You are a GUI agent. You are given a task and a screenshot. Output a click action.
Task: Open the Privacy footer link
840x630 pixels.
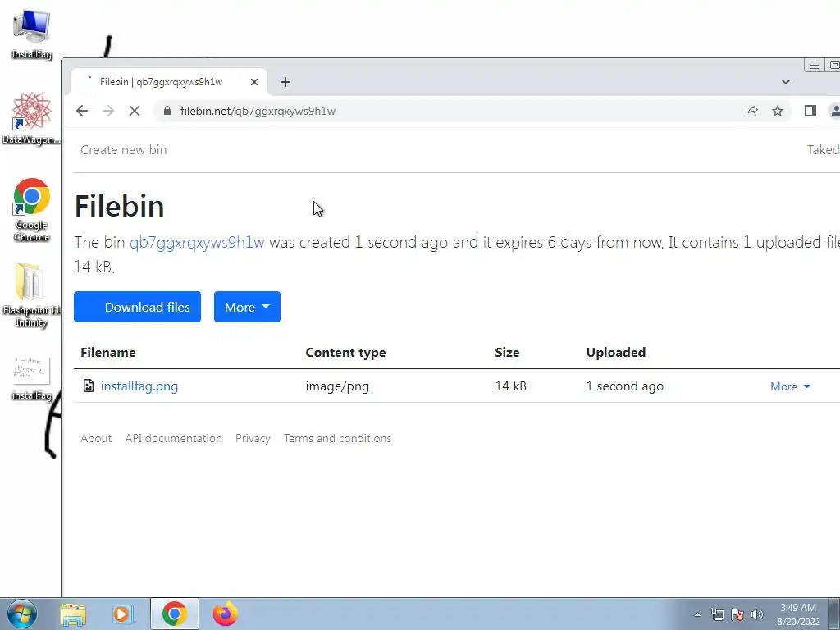tap(253, 438)
